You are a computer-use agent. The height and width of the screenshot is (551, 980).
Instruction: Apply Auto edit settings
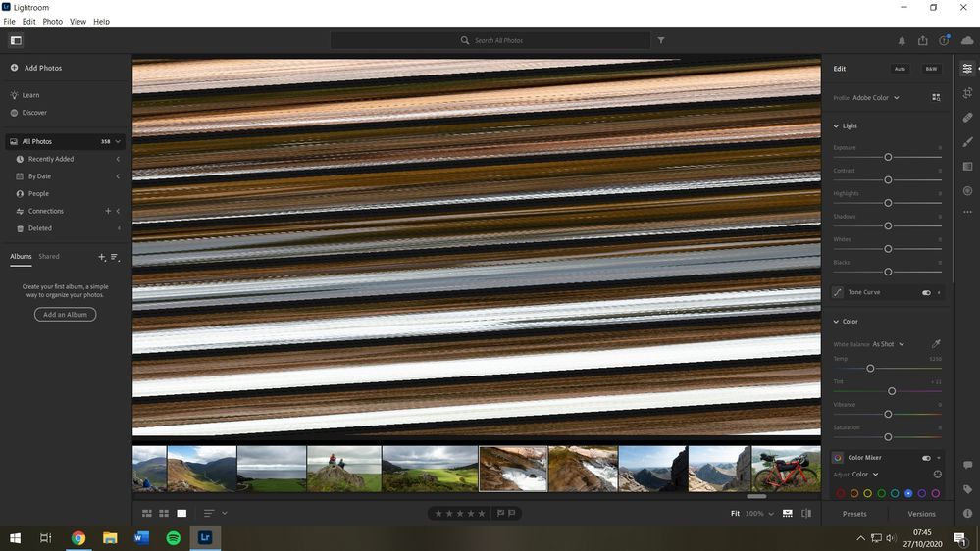coord(900,69)
